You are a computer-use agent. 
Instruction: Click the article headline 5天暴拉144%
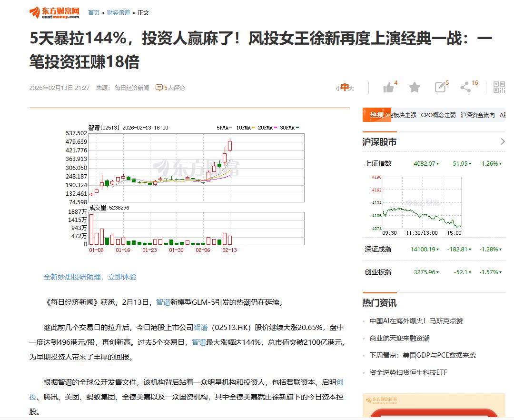click(x=261, y=50)
